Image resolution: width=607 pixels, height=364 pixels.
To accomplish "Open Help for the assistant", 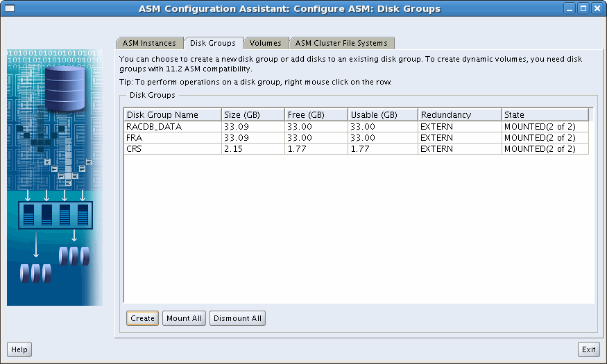I will pyautogui.click(x=19, y=349).
